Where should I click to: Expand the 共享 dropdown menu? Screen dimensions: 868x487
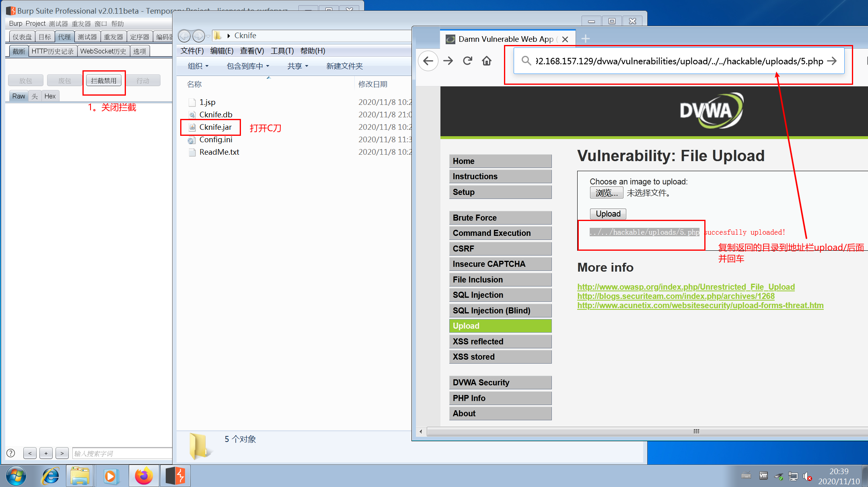(x=298, y=66)
